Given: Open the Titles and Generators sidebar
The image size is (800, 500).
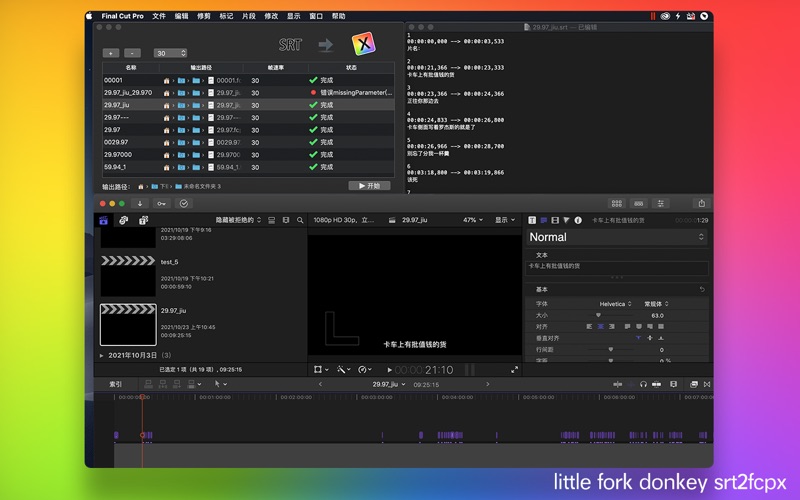Looking at the screenshot, I should coord(144,220).
